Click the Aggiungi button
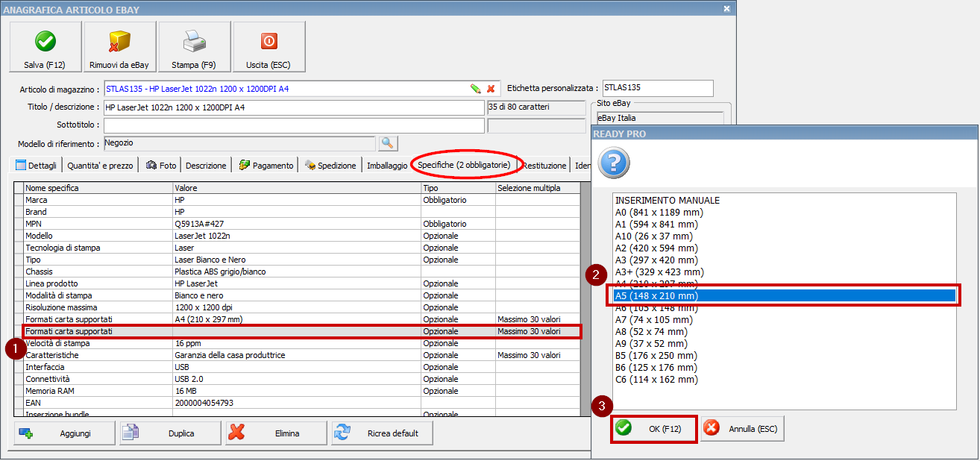The height and width of the screenshot is (461, 980). (x=64, y=433)
